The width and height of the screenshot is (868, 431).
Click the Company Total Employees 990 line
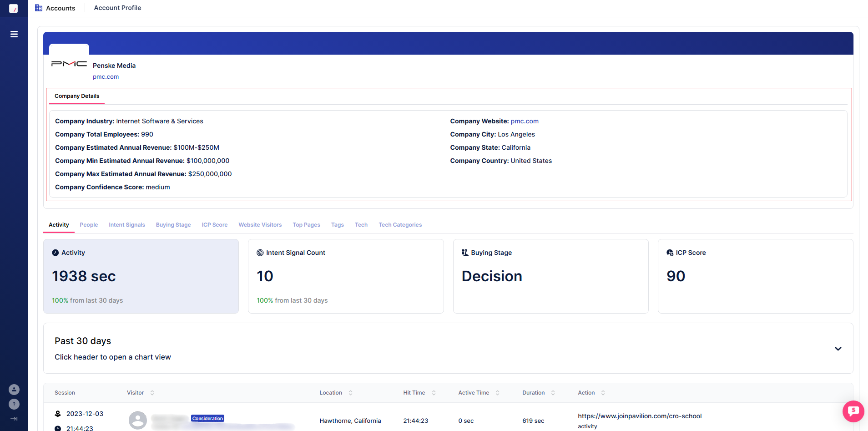point(104,134)
